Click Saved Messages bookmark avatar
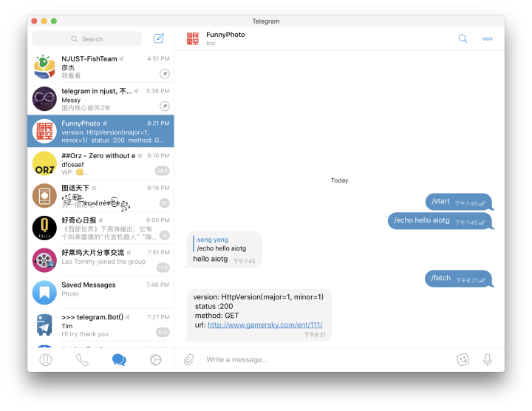 (44, 293)
